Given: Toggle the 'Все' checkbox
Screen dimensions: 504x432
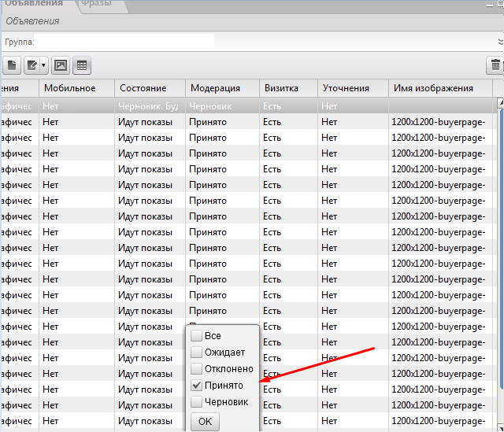Looking at the screenshot, I should (196, 336).
